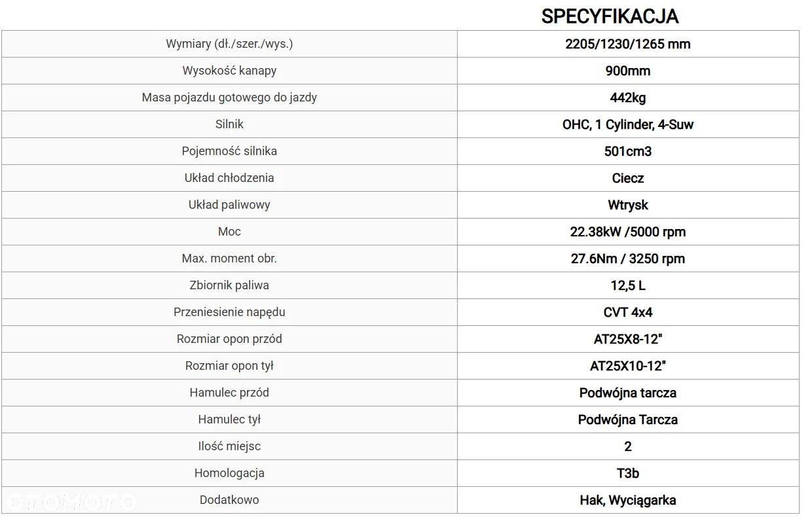The width and height of the screenshot is (812, 517).
Task: Select the Wymiary (dł./szer./wys.) label cell
Action: click(x=229, y=44)
